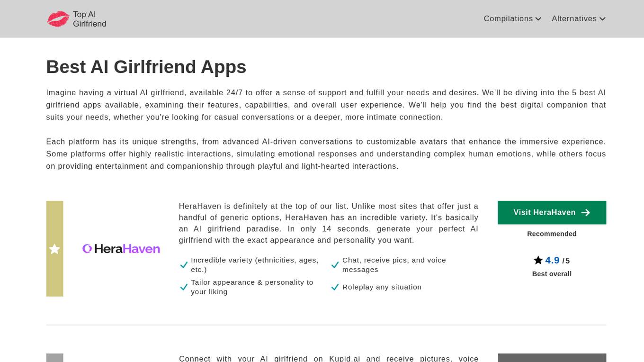Click the HeraHaven logo image

tap(121, 249)
